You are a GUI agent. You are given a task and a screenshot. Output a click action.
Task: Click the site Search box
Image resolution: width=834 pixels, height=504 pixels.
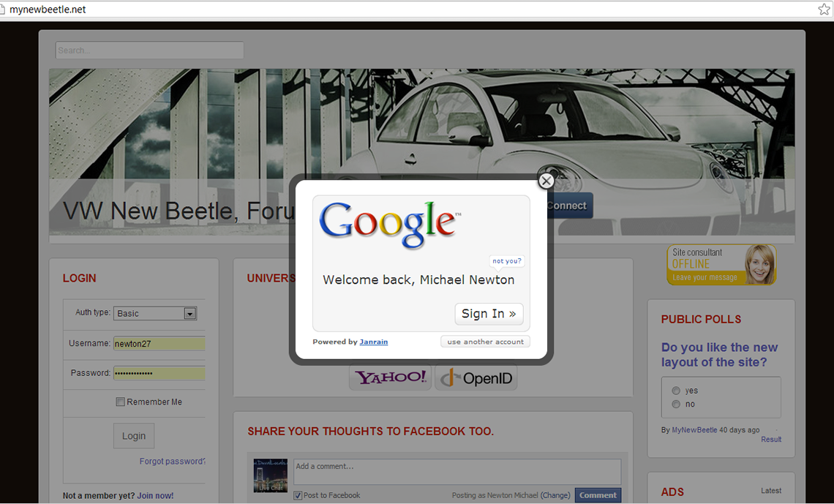[x=149, y=50]
